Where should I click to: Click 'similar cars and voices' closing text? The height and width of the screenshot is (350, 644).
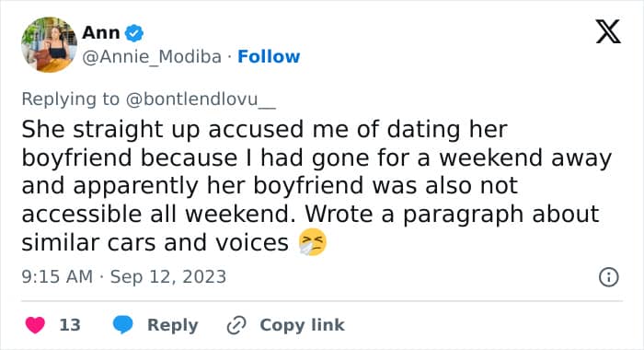click(x=155, y=242)
